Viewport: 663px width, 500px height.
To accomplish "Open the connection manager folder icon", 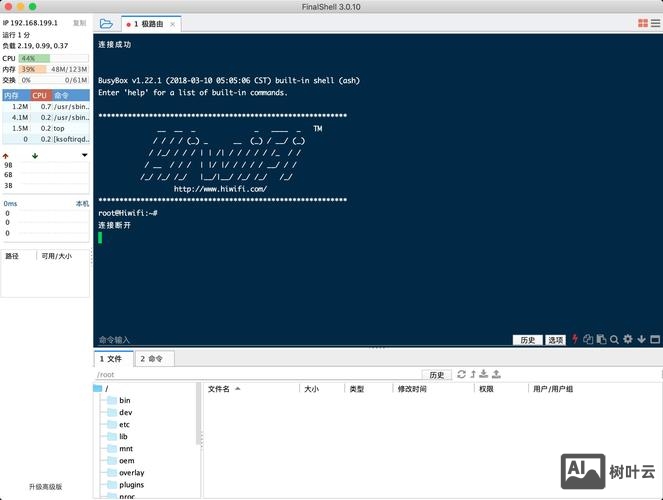I will pyautogui.click(x=106, y=23).
